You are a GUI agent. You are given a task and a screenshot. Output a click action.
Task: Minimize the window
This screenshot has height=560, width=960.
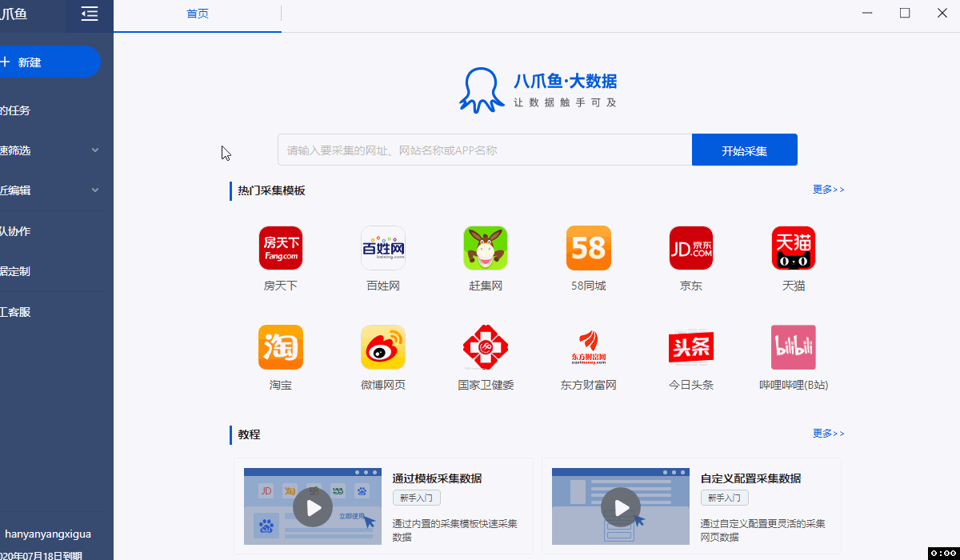pyautogui.click(x=868, y=13)
